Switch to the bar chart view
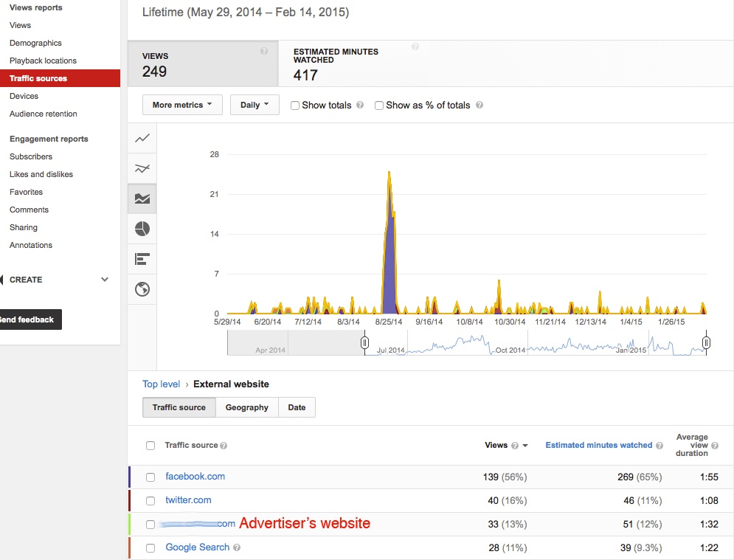 click(x=142, y=258)
